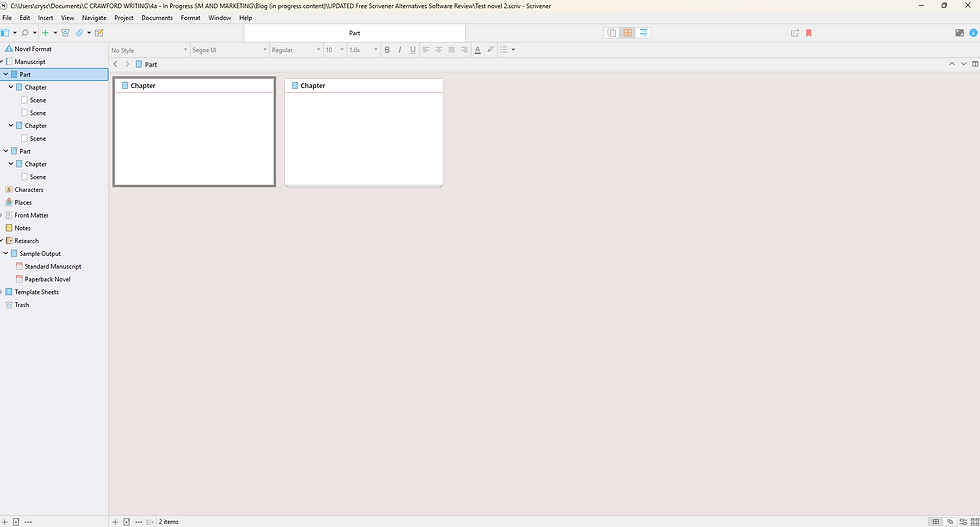Select the first Chapter index card
This screenshot has height=527, width=980.
(x=194, y=132)
